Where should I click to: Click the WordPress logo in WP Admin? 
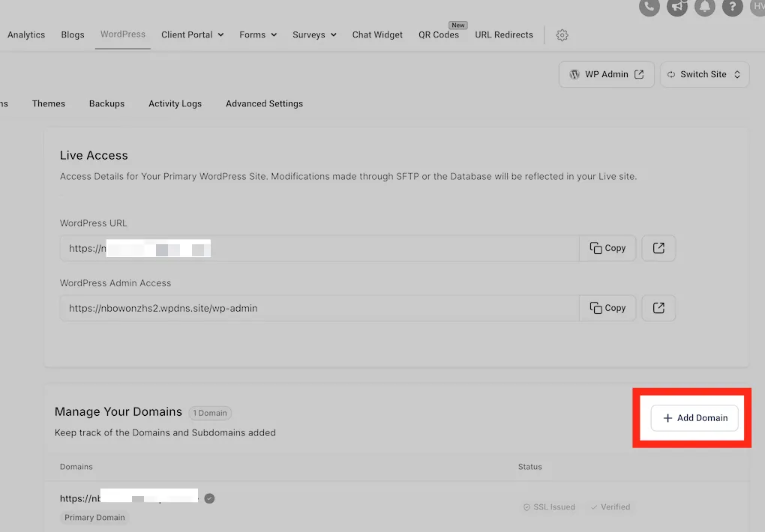tap(574, 75)
